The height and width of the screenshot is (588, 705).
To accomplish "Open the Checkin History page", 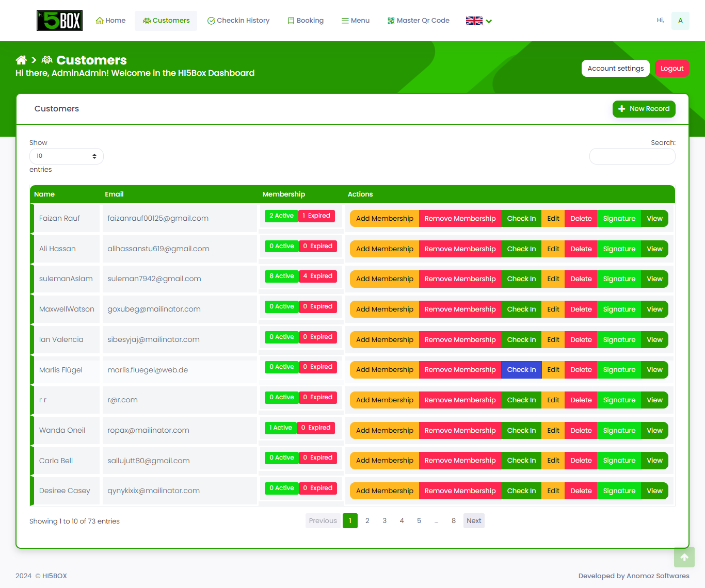I will pos(238,21).
